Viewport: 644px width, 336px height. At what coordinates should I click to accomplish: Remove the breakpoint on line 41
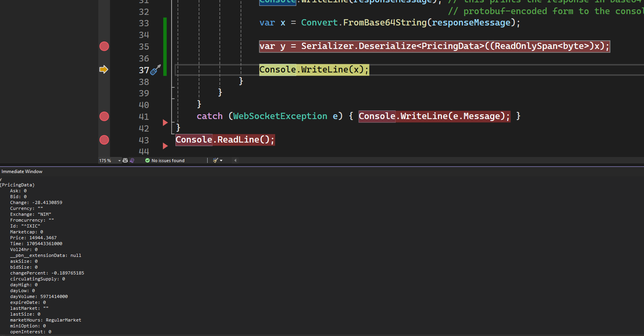[104, 116]
